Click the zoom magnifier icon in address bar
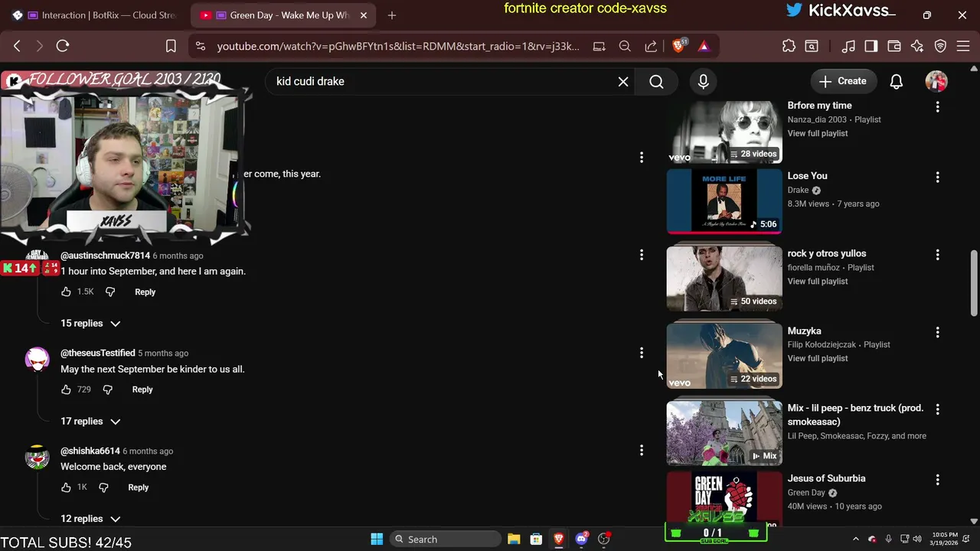Screen dimensions: 980x551 [x=625, y=46]
